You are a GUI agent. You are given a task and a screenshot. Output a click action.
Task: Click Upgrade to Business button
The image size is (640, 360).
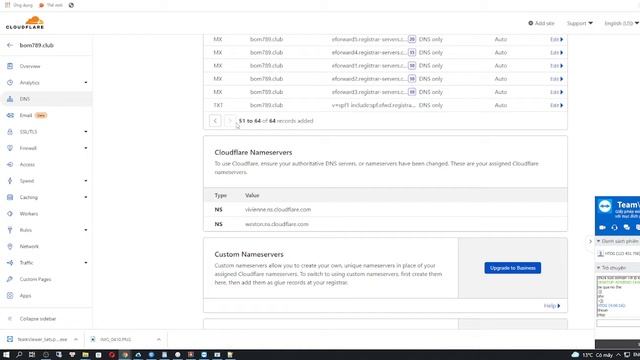pyautogui.click(x=513, y=268)
